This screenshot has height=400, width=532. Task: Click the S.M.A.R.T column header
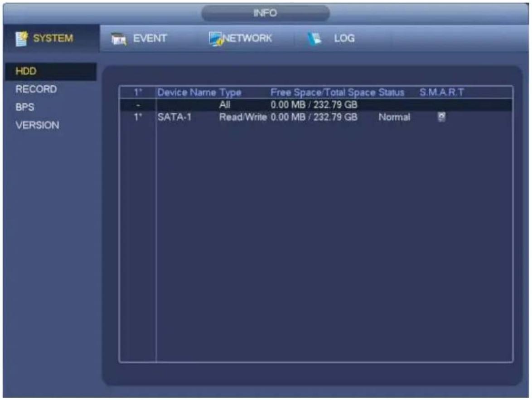(441, 92)
